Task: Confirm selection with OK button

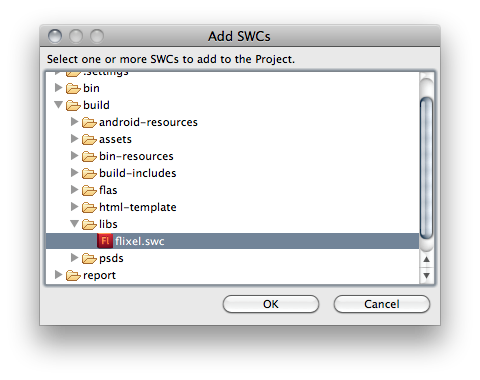Action: [271, 304]
